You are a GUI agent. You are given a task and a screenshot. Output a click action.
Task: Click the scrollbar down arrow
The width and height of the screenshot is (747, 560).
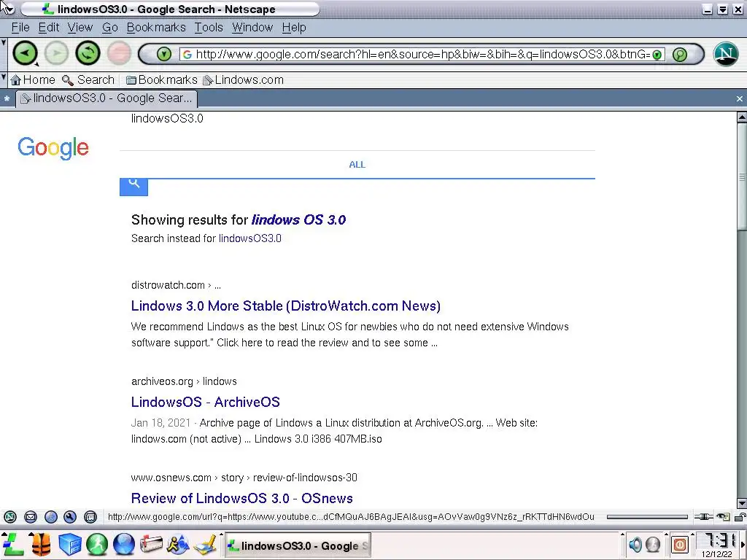[742, 503]
